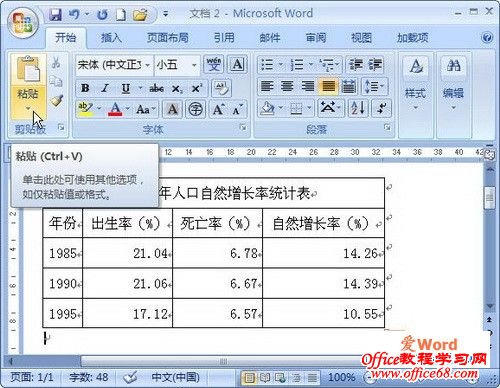This screenshot has width=500, height=388.
Task: Apply character border icon
Action: 237,64
